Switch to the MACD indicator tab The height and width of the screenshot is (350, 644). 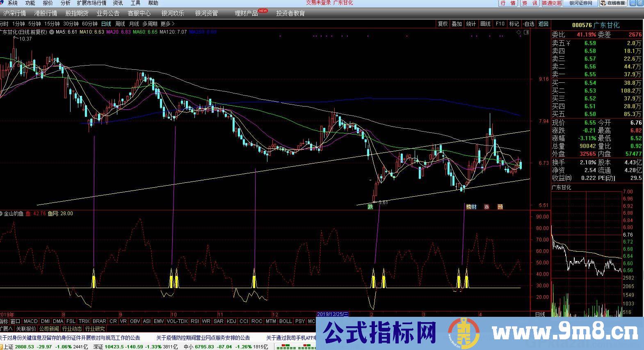(x=30, y=321)
